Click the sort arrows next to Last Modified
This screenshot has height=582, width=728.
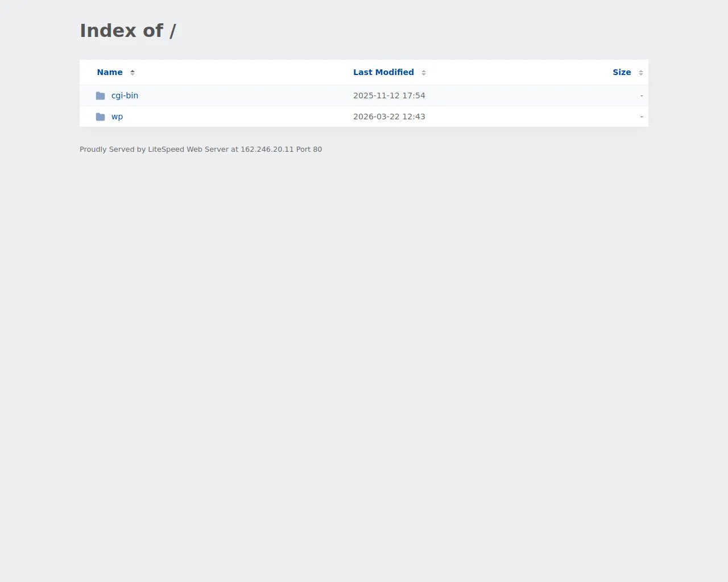click(x=423, y=72)
